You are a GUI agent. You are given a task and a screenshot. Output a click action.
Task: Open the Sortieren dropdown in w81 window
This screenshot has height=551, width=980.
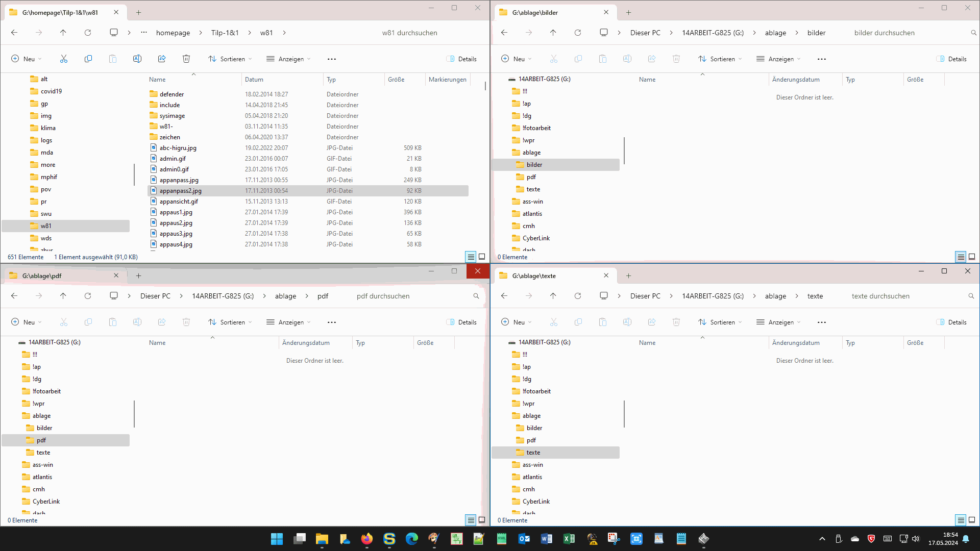(x=230, y=59)
